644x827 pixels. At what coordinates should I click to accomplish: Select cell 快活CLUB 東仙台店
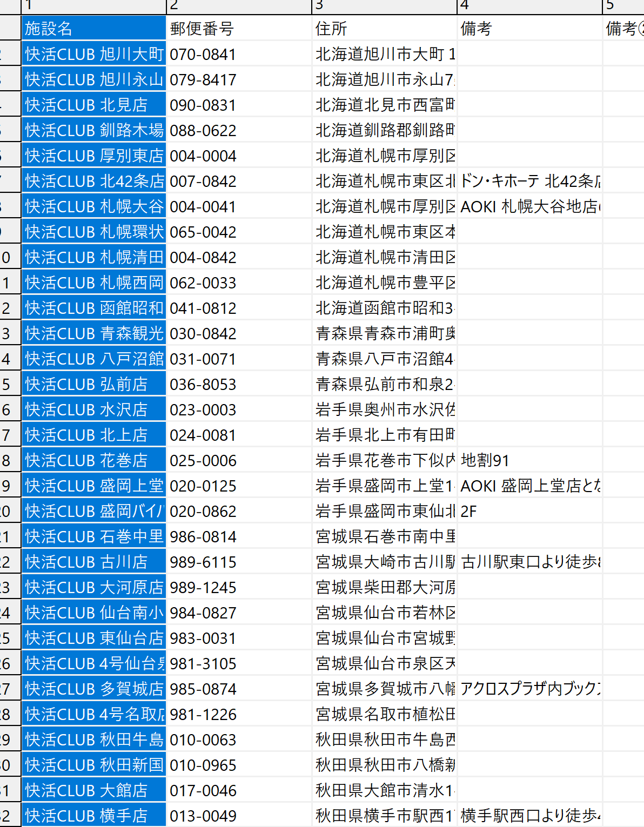point(93,637)
